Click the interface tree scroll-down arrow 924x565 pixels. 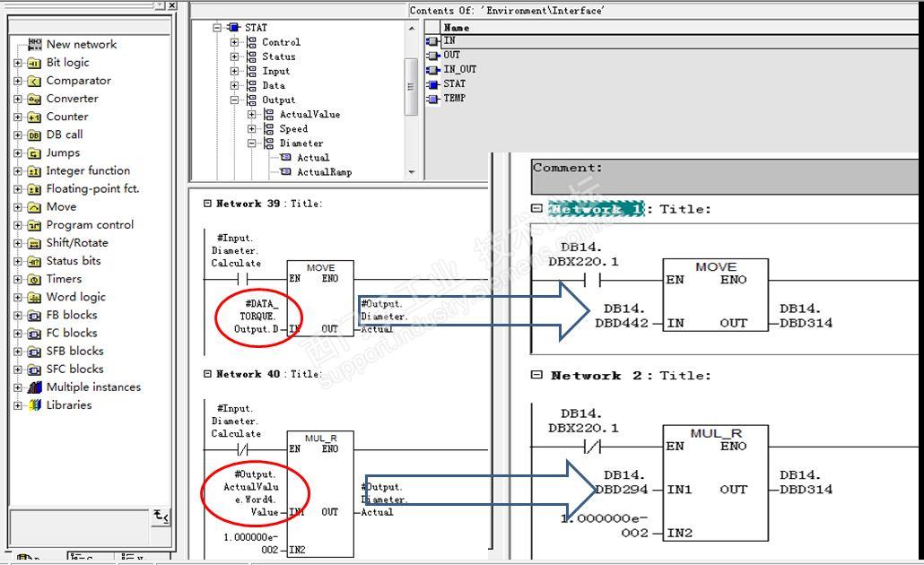pyautogui.click(x=412, y=172)
